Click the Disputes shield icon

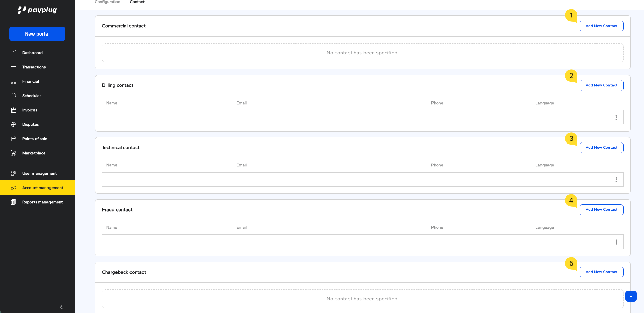[x=13, y=124]
